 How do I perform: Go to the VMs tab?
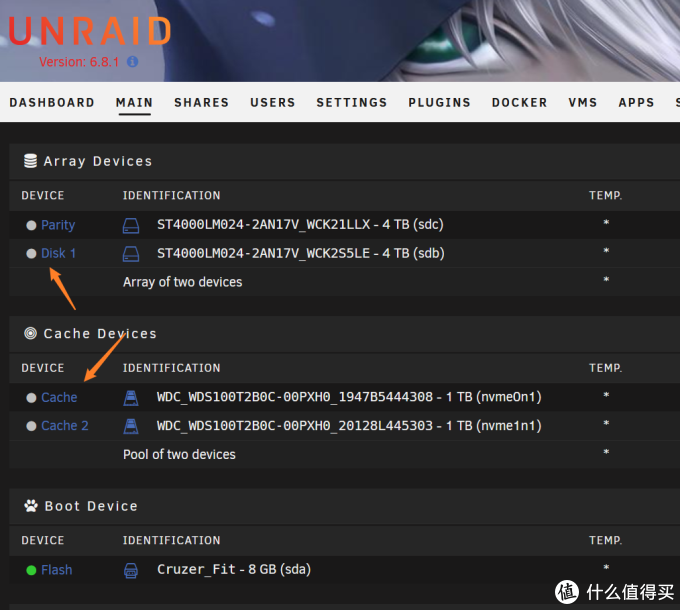point(583,102)
